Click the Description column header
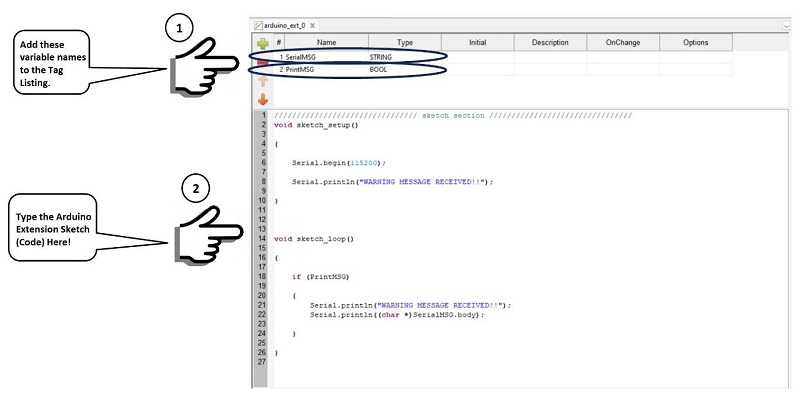The image size is (800, 397). tap(550, 43)
